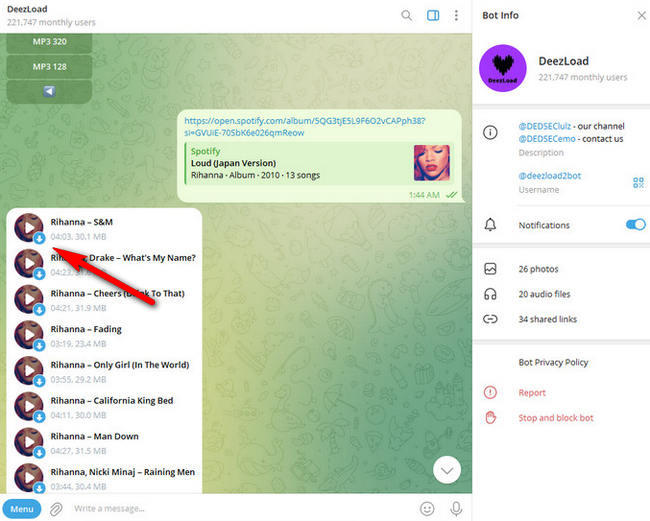The image size is (650, 521).
Task: Click the back arrow inline button
Action: 49,91
